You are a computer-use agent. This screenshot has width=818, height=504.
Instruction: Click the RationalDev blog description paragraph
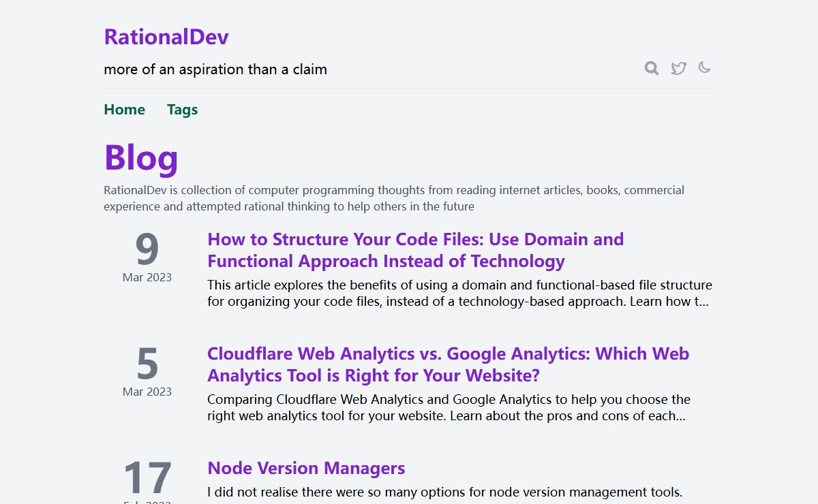(394, 198)
